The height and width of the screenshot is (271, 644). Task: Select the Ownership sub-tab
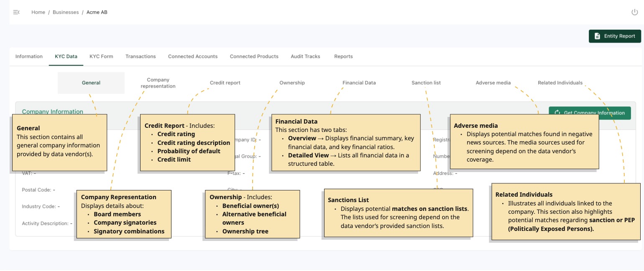click(292, 83)
